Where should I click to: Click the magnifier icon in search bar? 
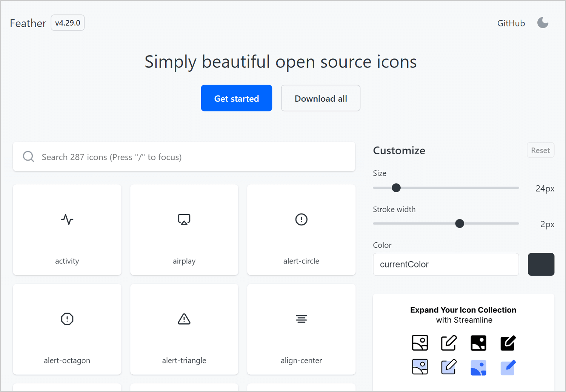click(29, 156)
